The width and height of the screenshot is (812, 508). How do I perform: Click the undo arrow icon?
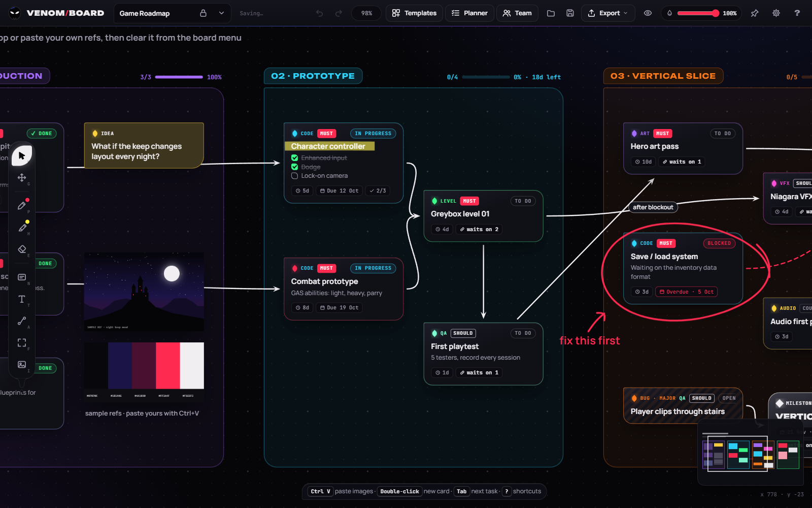coord(319,13)
